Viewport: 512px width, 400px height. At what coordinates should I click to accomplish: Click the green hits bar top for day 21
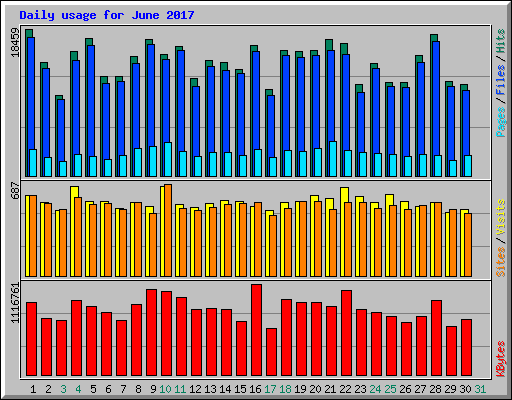[329, 45]
